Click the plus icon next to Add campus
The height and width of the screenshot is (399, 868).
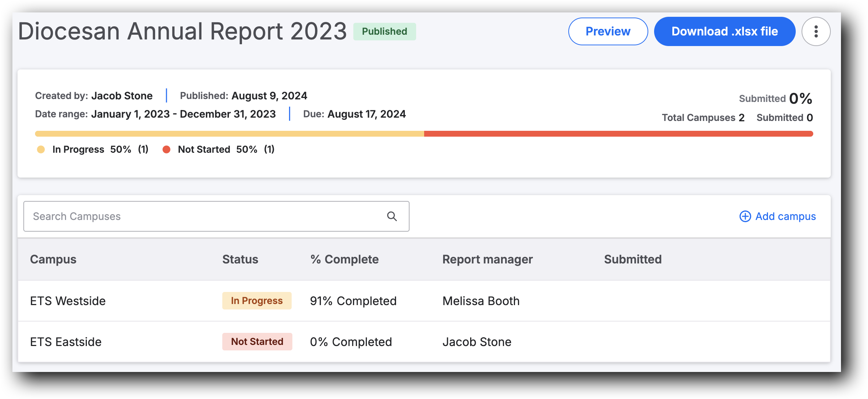coord(745,216)
